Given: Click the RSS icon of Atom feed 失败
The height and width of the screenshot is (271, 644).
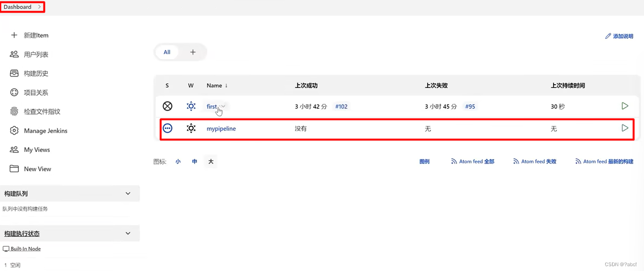Looking at the screenshot, I should click(516, 162).
